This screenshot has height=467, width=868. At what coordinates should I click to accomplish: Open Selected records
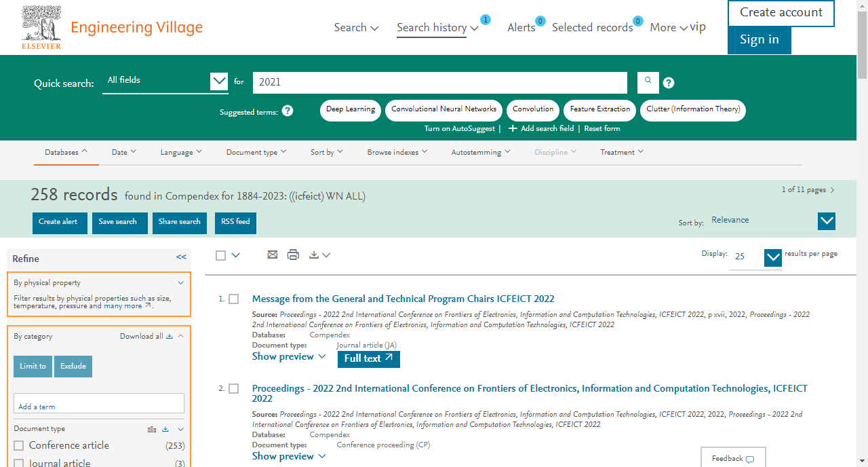click(x=593, y=27)
